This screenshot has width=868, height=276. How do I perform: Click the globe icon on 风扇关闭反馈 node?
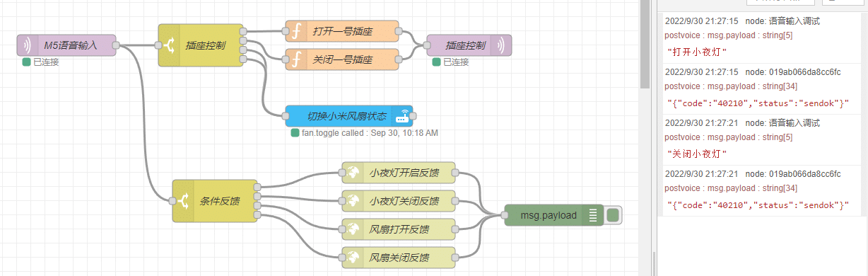pyautogui.click(x=353, y=258)
